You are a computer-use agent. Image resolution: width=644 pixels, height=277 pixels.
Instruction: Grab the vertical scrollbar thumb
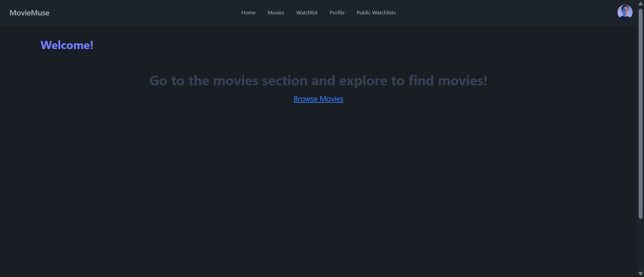[640, 114]
